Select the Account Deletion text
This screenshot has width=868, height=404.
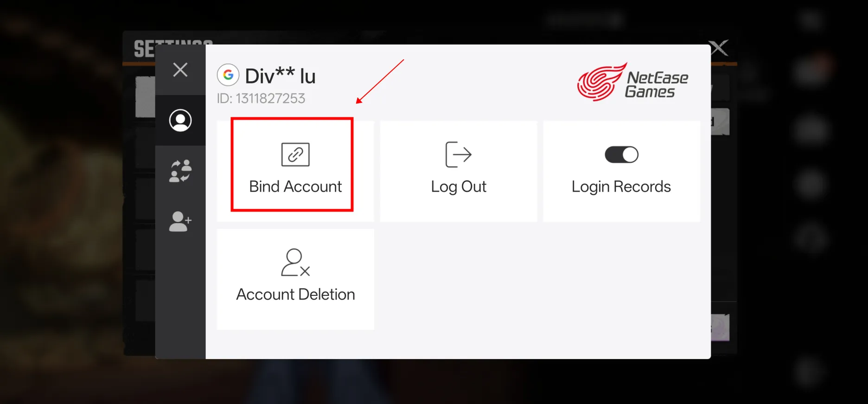pyautogui.click(x=295, y=295)
